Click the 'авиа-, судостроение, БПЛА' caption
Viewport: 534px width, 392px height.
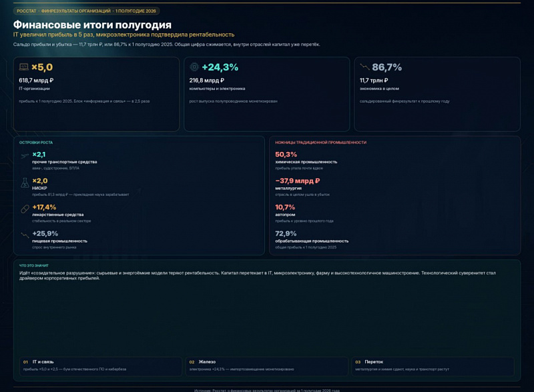click(x=56, y=168)
